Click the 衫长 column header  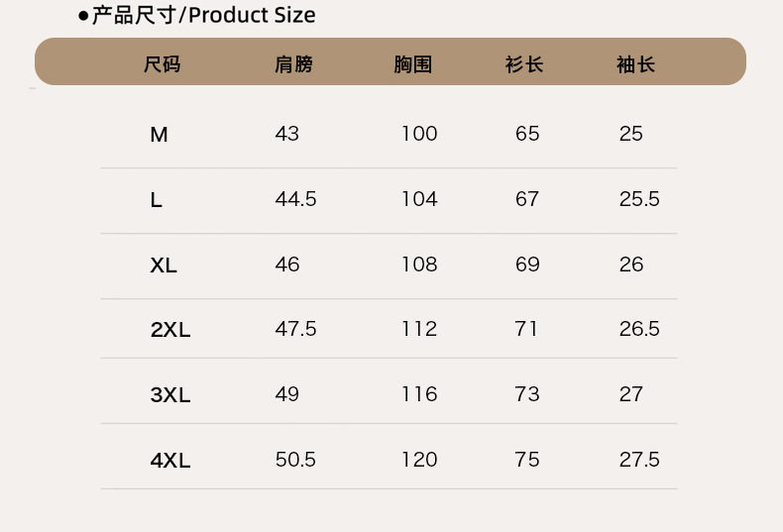pyautogui.click(x=524, y=65)
